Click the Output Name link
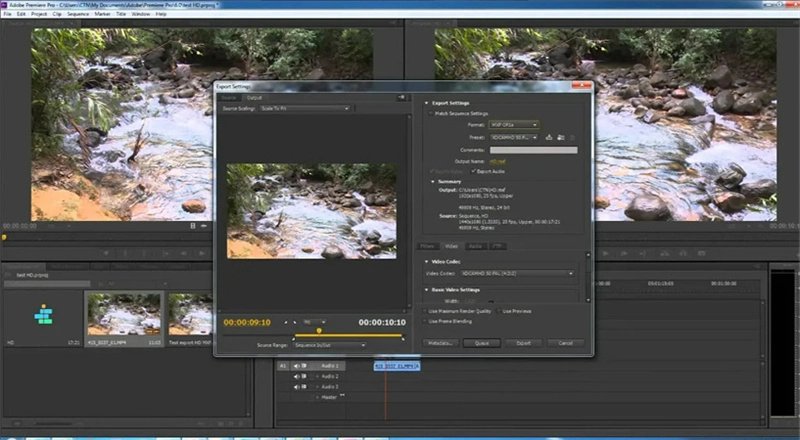The height and width of the screenshot is (440, 800). (497, 161)
